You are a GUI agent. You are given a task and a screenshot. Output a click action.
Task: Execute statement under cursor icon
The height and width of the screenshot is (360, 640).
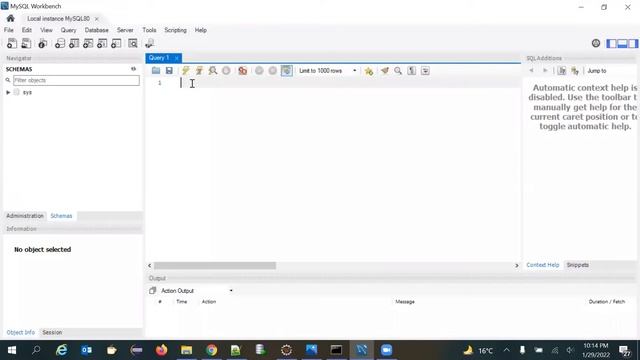(x=199, y=71)
